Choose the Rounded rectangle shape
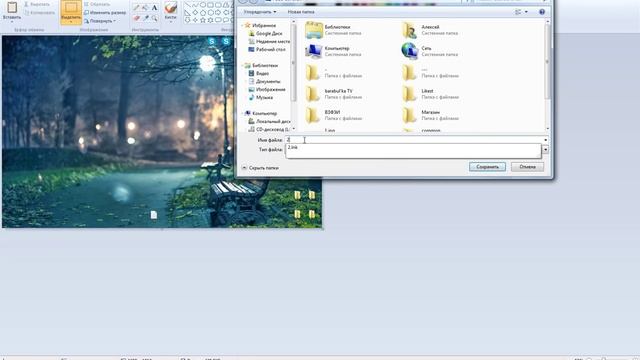640x360 pixels. [x=218, y=5]
